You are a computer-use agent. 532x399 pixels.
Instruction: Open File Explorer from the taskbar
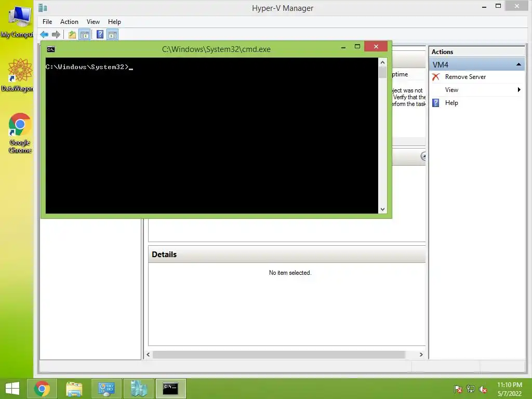tap(74, 389)
